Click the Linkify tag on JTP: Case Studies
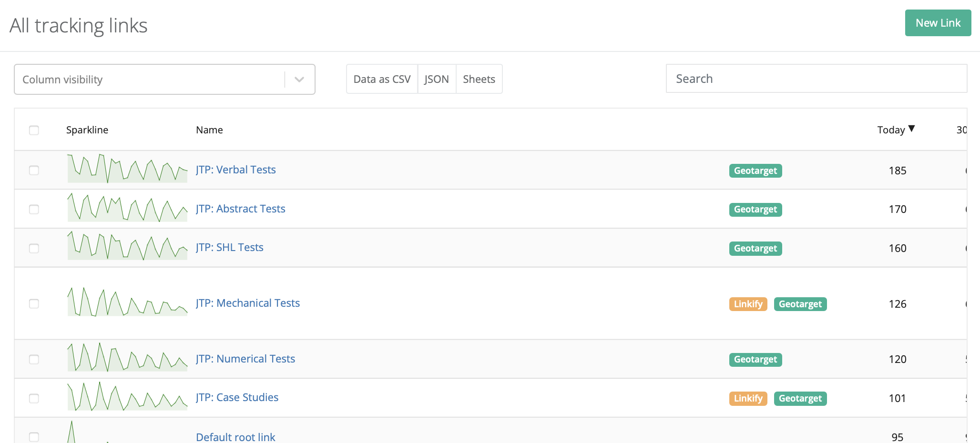 click(747, 398)
